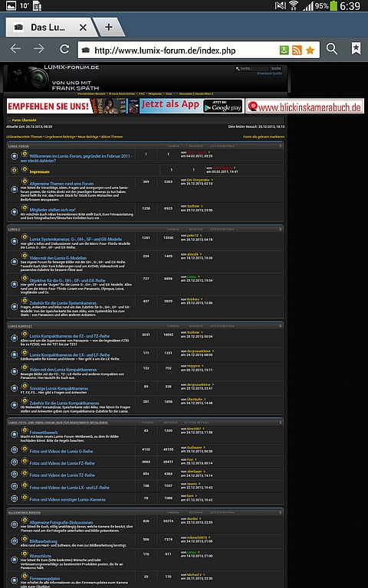Open Mitglieder in the forum menu
Viewport: 368px width, 588px height.
coord(155,93)
